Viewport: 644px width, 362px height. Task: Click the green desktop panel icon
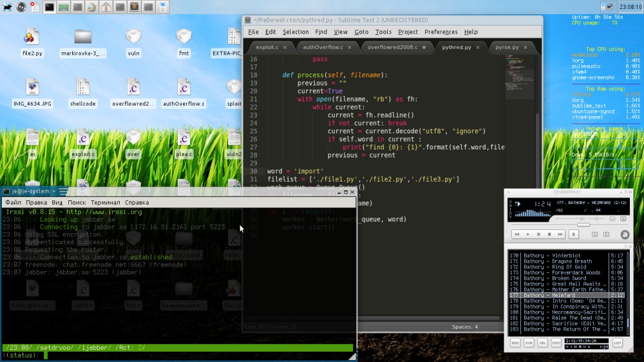(x=63, y=7)
